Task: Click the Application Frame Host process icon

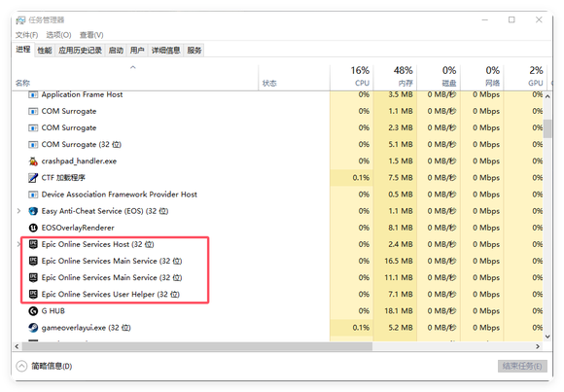Action: click(x=33, y=94)
